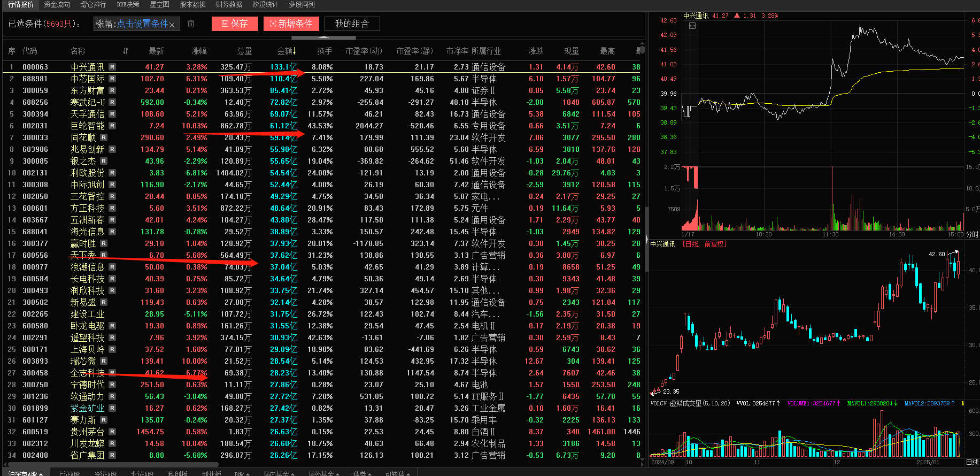Viewport: 980px width, 476px height.
Task: Switch to the DDE决策 tab
Action: point(128,4)
